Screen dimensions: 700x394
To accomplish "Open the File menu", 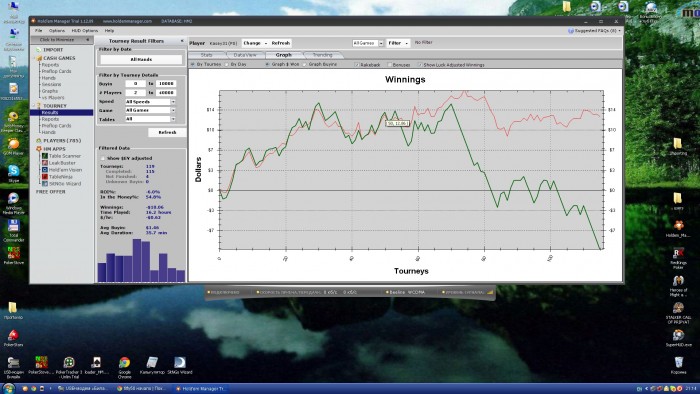I will pyautogui.click(x=38, y=31).
